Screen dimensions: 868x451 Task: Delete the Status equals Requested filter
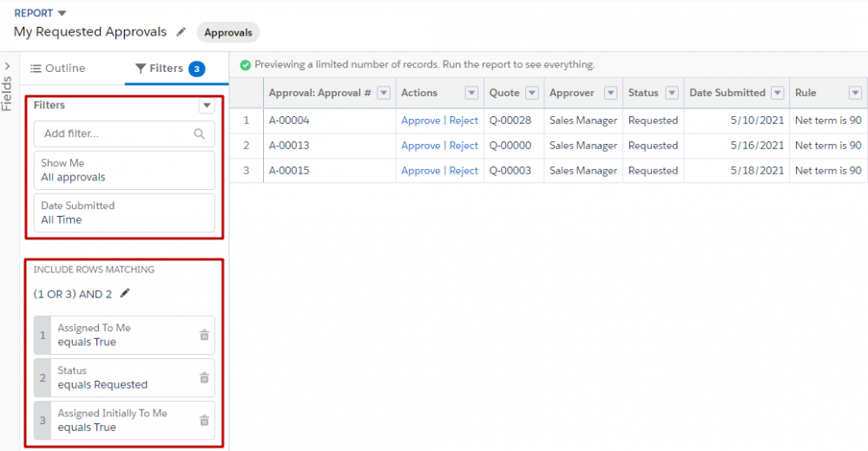click(x=204, y=377)
